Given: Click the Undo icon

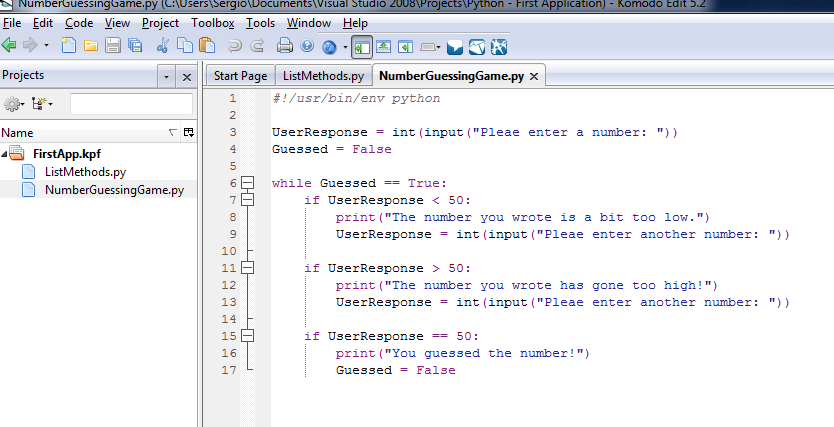Looking at the screenshot, I should tap(235, 46).
